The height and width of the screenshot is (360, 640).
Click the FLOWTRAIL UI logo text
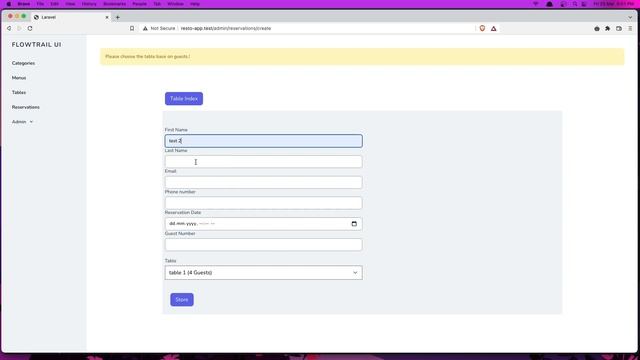[x=36, y=44]
